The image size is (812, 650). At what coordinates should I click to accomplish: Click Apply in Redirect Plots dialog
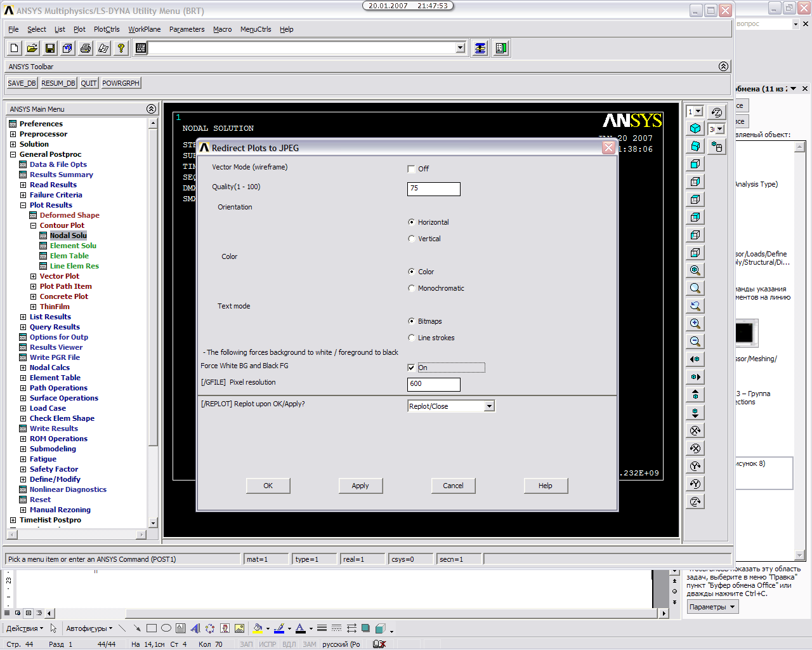point(360,486)
